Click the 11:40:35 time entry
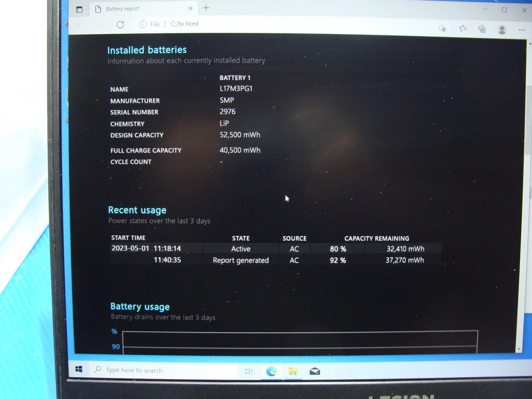 [x=167, y=260]
